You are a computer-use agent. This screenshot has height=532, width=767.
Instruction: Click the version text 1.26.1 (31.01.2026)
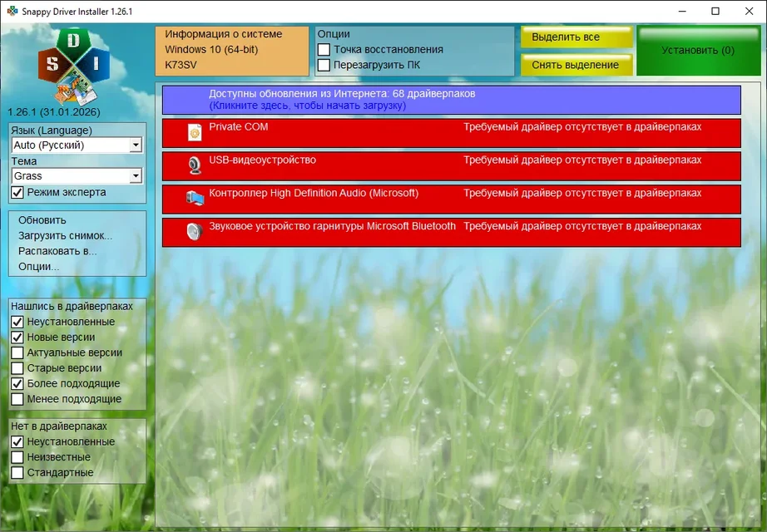[54, 112]
